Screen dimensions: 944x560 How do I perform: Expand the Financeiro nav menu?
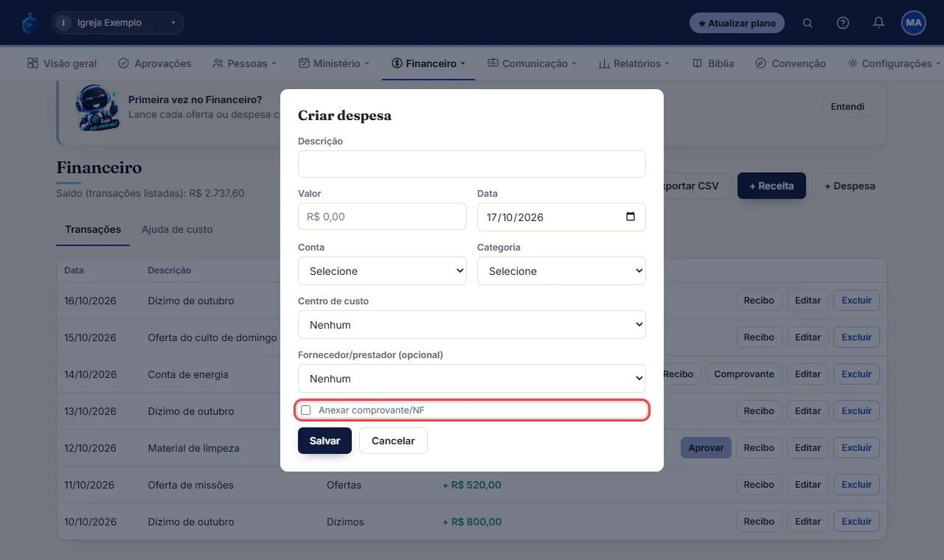tap(428, 63)
